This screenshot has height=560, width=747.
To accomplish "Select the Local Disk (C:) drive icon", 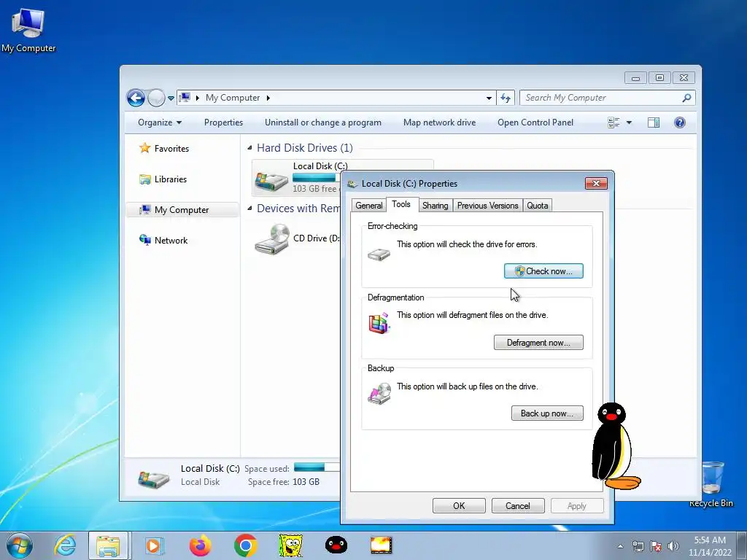I will point(271,180).
